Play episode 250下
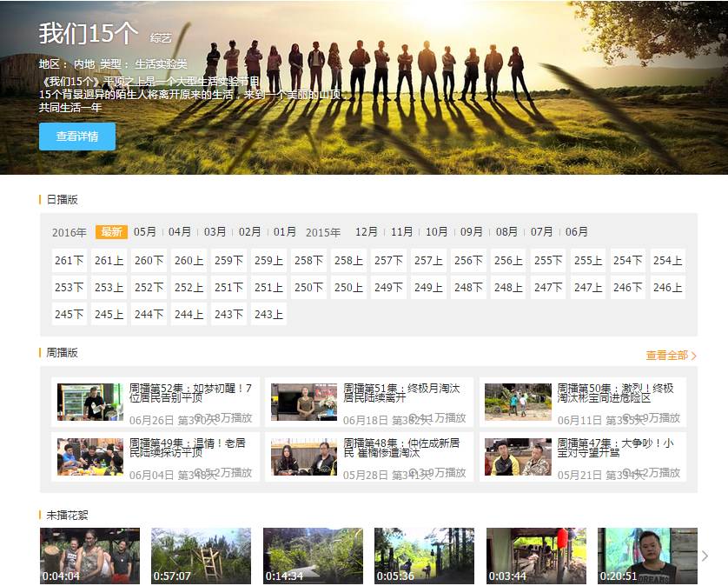Screen dimensions: 728x586 click(x=308, y=286)
